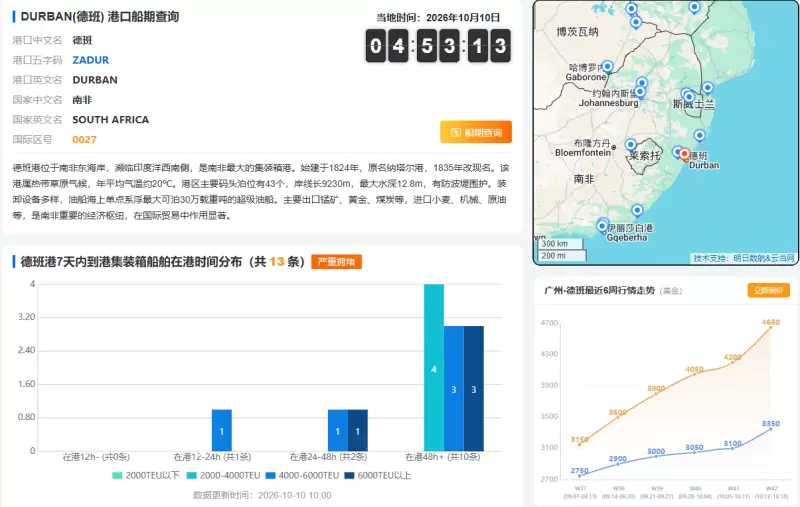Select the map marker at Gqeberha port
The image size is (800, 507).
tap(602, 226)
